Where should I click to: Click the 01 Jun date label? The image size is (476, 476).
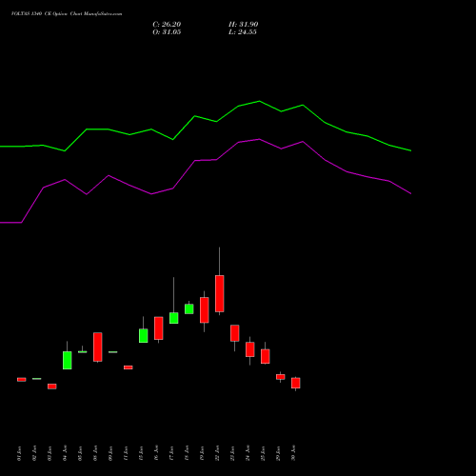pos(19,453)
